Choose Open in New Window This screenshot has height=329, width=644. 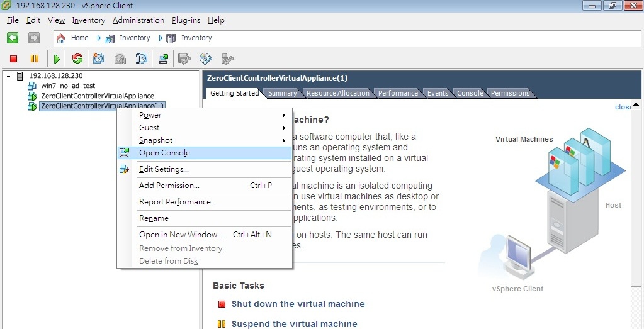pyautogui.click(x=205, y=235)
